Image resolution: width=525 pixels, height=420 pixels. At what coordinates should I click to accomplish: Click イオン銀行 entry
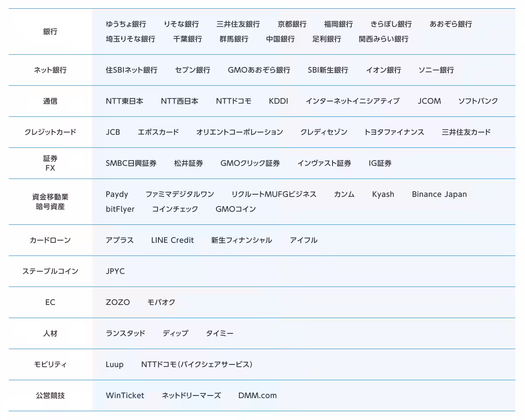click(384, 70)
